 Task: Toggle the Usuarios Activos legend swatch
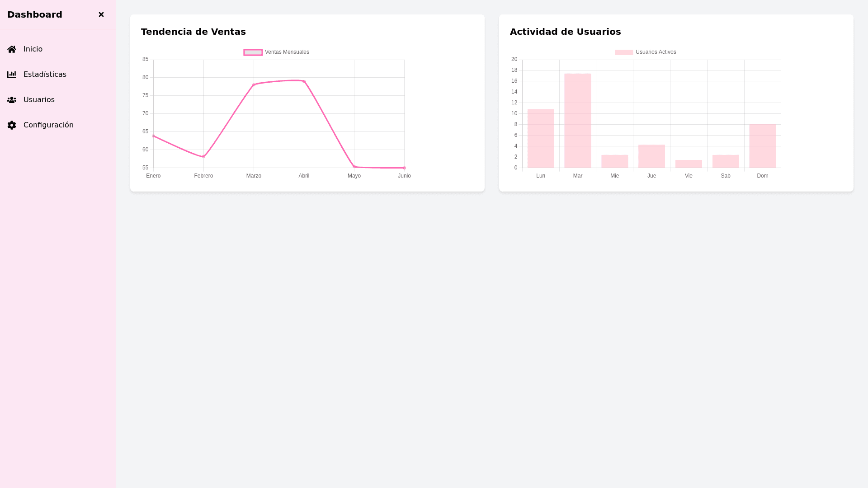pos(623,52)
